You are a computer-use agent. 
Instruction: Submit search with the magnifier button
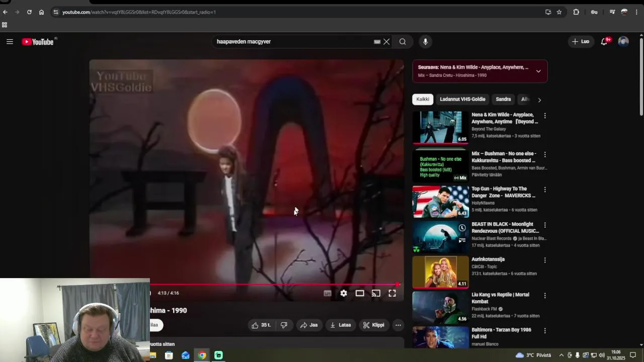pos(403,42)
